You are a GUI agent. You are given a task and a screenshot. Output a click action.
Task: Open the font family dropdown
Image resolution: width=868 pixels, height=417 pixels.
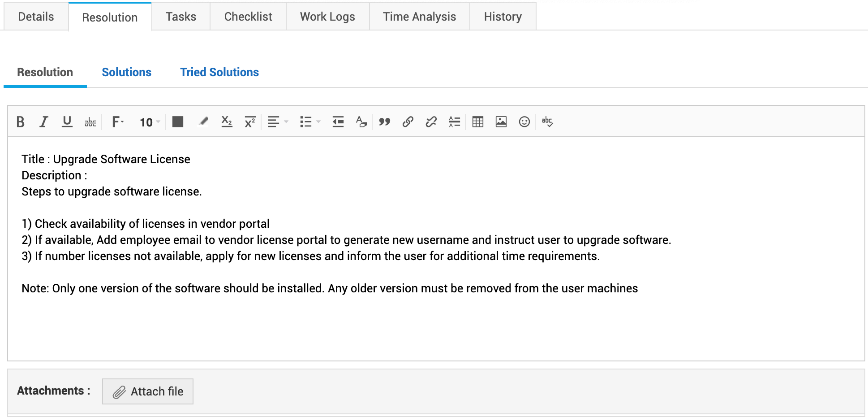point(118,122)
